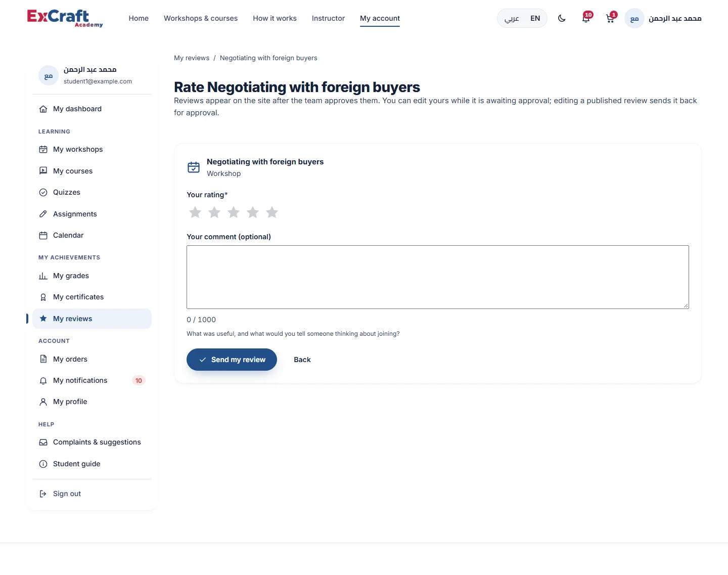Image resolution: width=728 pixels, height=575 pixels.
Task: Click the ExCraft Academy logo
Action: [x=65, y=18]
